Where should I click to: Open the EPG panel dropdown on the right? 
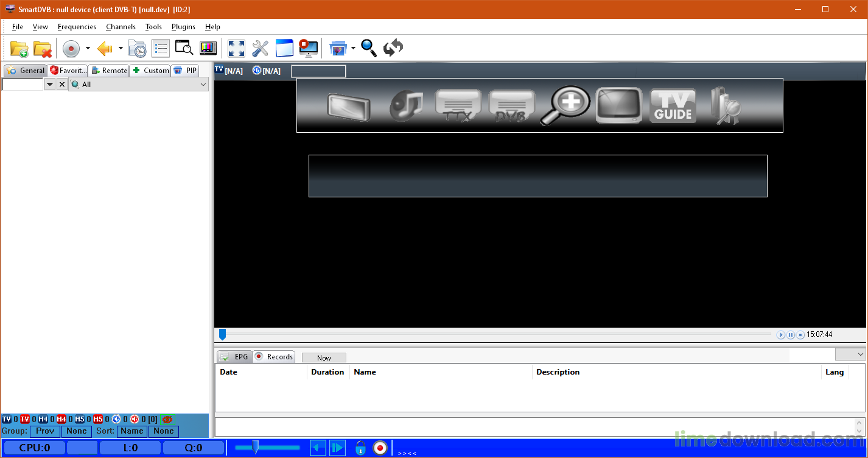851,354
